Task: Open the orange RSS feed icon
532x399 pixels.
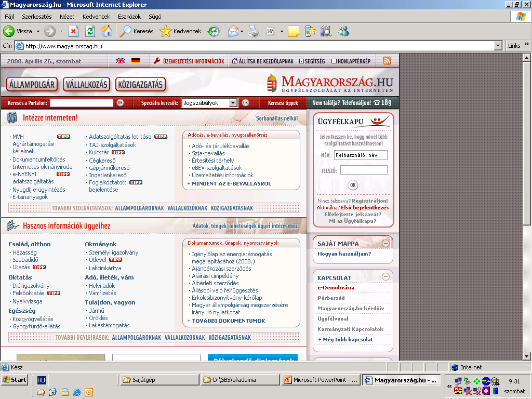Action: click(x=387, y=61)
